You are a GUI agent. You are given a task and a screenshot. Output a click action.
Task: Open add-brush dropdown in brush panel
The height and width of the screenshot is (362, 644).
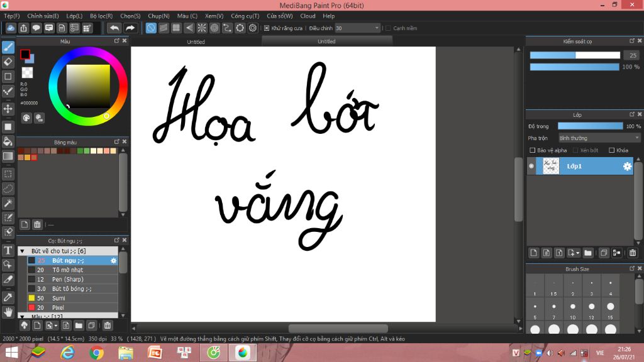pos(56,326)
